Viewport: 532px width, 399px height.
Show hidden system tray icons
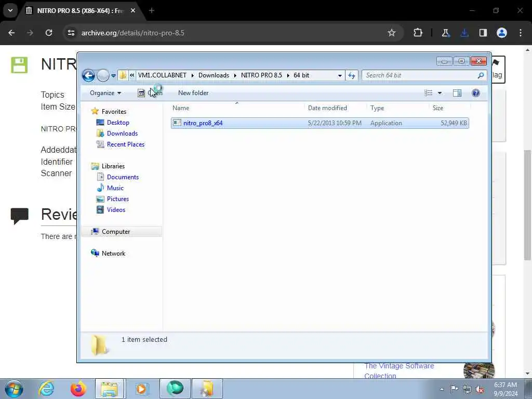[442, 389]
